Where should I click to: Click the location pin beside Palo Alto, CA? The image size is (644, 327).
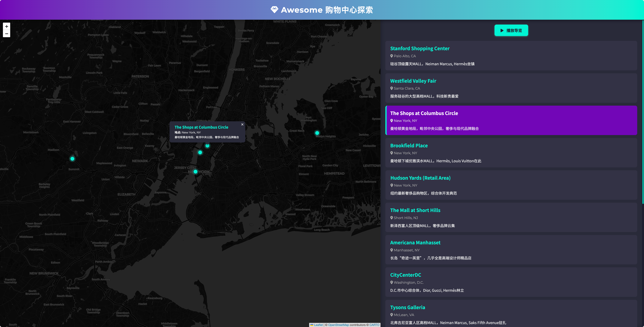click(x=391, y=56)
